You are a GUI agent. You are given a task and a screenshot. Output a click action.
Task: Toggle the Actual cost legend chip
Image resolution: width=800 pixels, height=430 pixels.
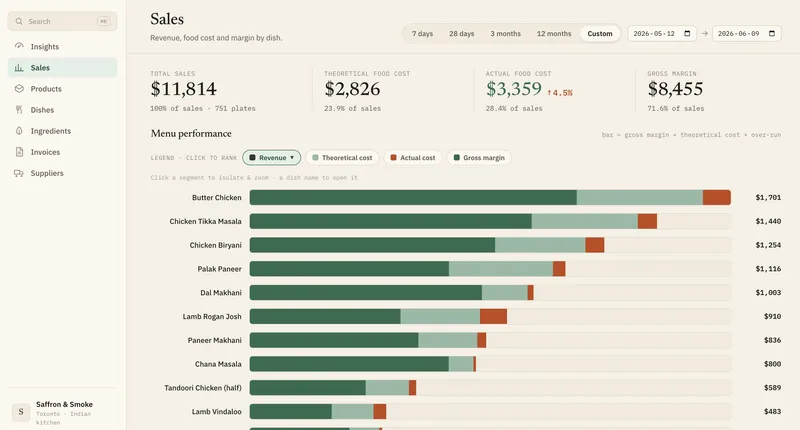point(413,158)
